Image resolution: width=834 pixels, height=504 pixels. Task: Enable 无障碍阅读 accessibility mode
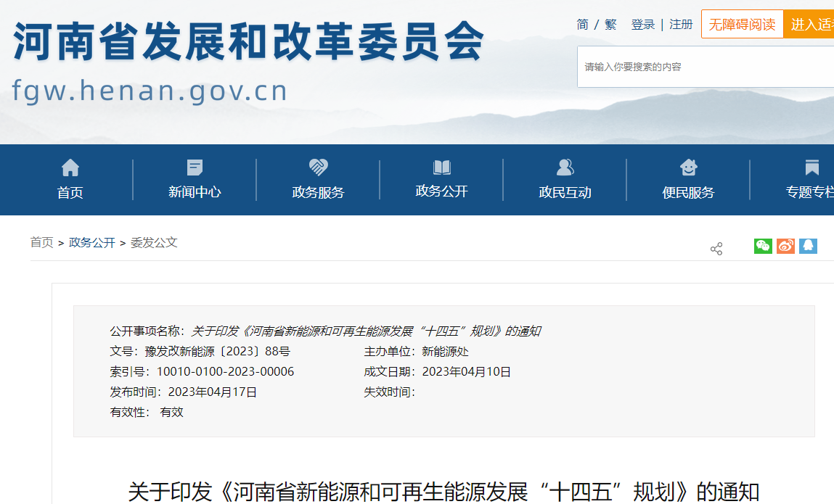(742, 25)
